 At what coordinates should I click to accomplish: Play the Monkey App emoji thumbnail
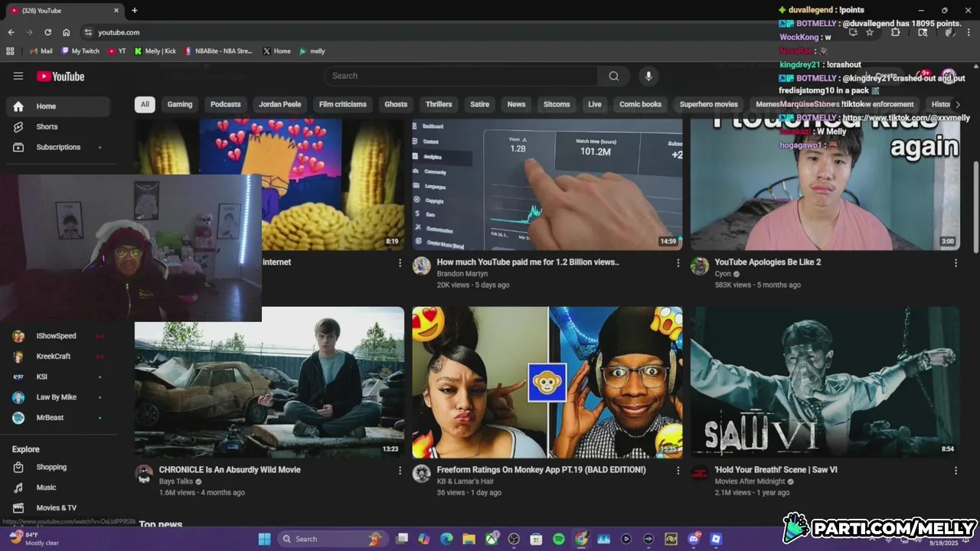click(547, 382)
